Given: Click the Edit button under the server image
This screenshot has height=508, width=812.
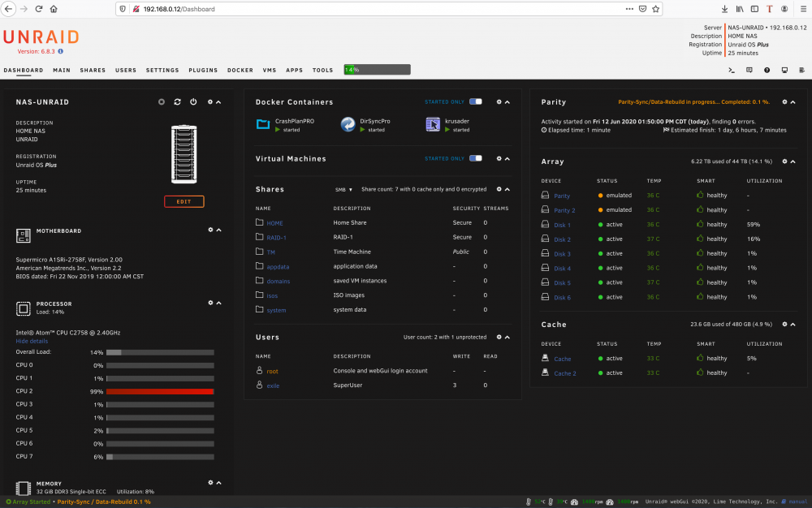Looking at the screenshot, I should 184,202.
